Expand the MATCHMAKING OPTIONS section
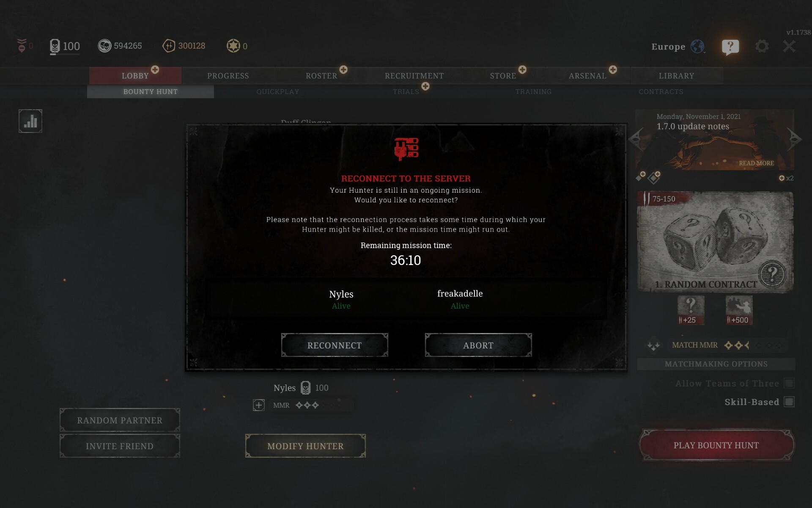This screenshot has height=508, width=812. point(716,364)
